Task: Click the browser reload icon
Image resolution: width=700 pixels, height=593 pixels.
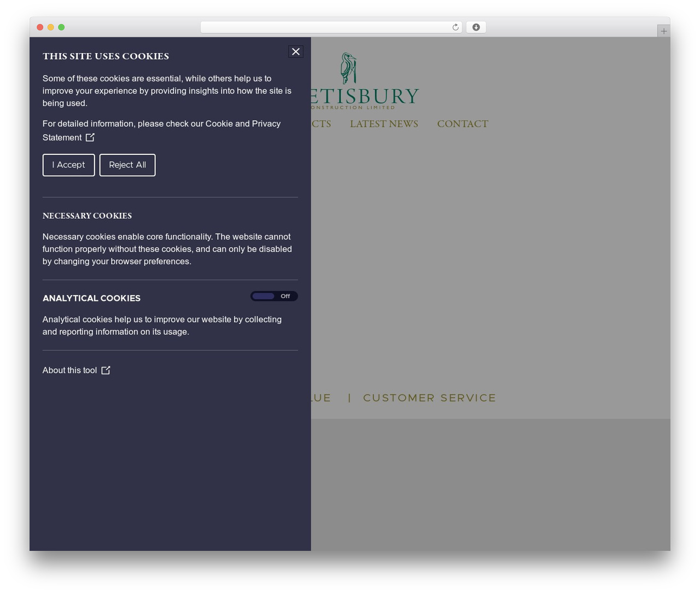Action: click(455, 27)
